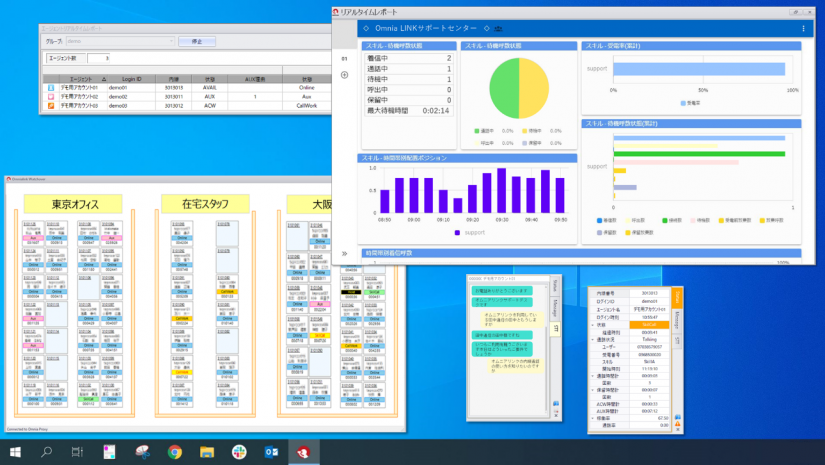825x465 pixels.
Task: Sort by the エージェント column header
Action: coord(82,78)
